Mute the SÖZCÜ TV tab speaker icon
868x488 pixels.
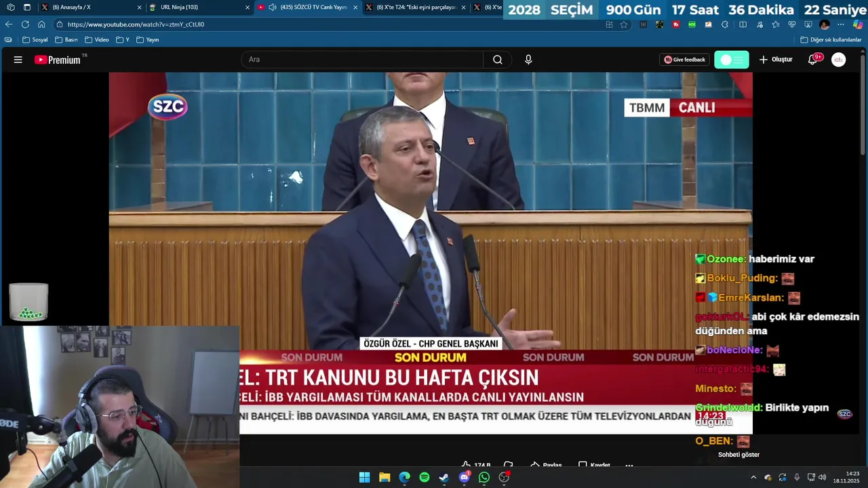pyautogui.click(x=272, y=7)
